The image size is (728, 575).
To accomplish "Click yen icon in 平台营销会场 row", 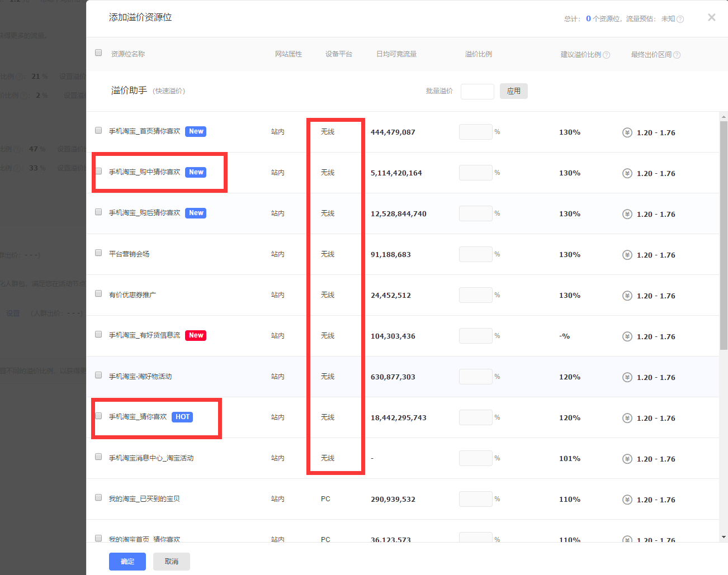I will point(627,255).
